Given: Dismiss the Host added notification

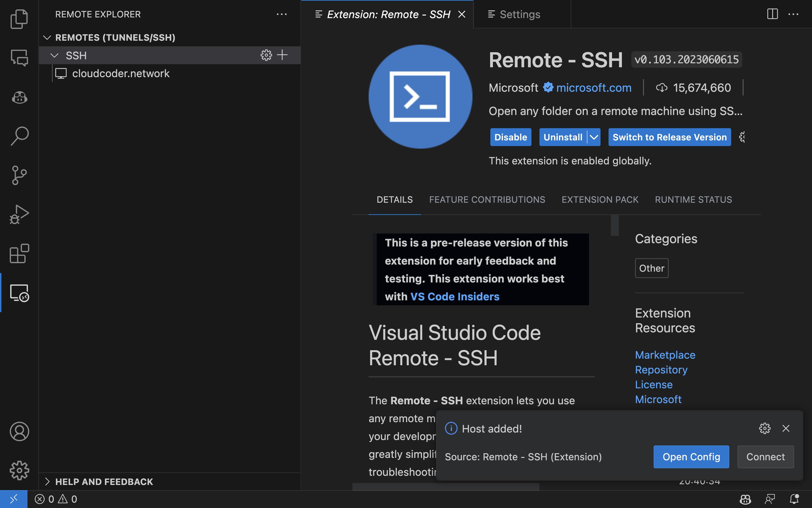Looking at the screenshot, I should (786, 428).
